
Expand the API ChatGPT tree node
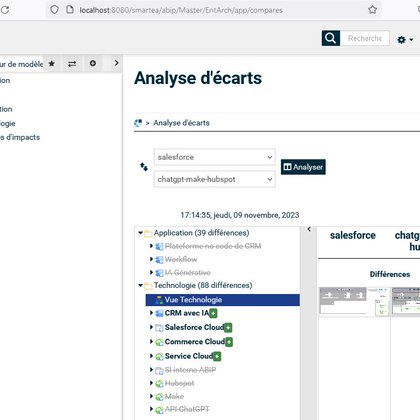(151, 409)
